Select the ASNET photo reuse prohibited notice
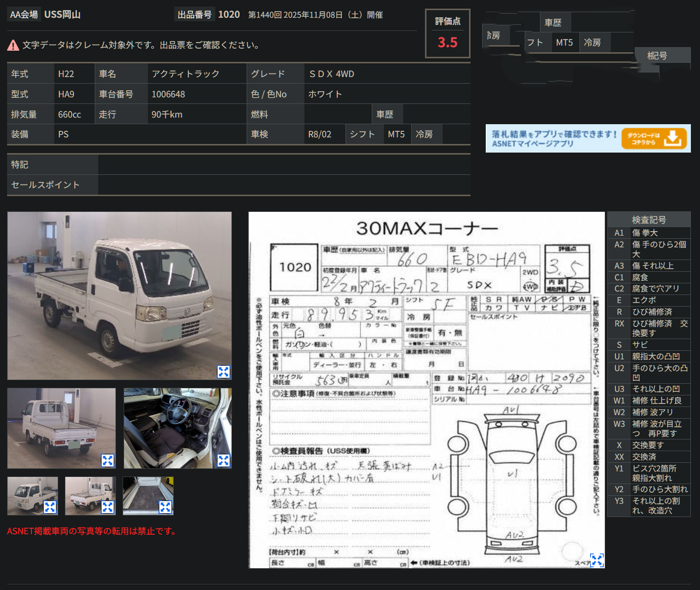This screenshot has width=700, height=590. pyautogui.click(x=93, y=531)
